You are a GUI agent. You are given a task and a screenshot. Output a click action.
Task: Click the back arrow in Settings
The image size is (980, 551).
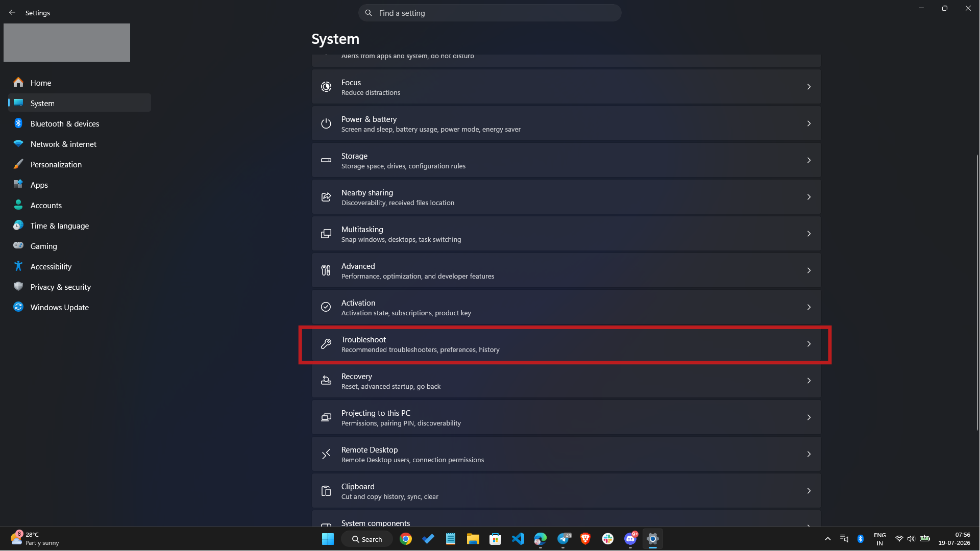coord(12,12)
